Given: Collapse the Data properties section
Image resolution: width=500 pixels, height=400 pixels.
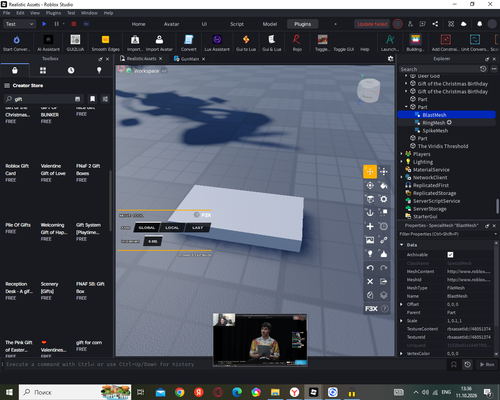Looking at the screenshot, I should coord(401,245).
